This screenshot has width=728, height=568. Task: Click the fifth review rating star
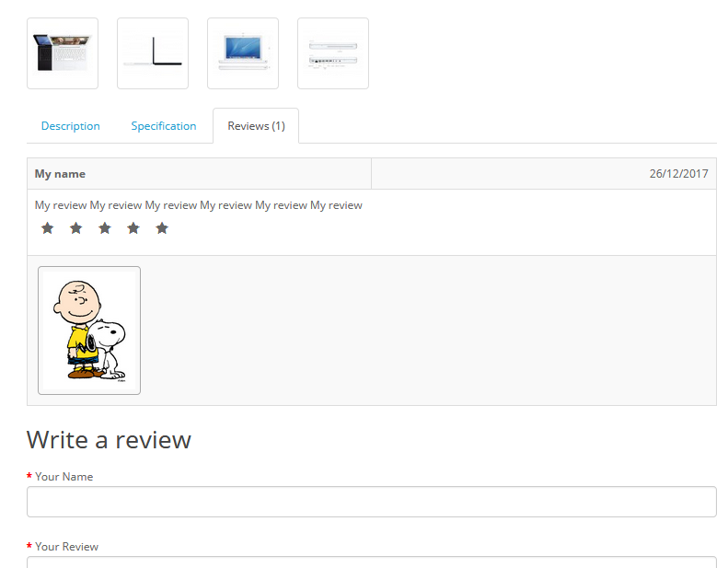(x=162, y=228)
